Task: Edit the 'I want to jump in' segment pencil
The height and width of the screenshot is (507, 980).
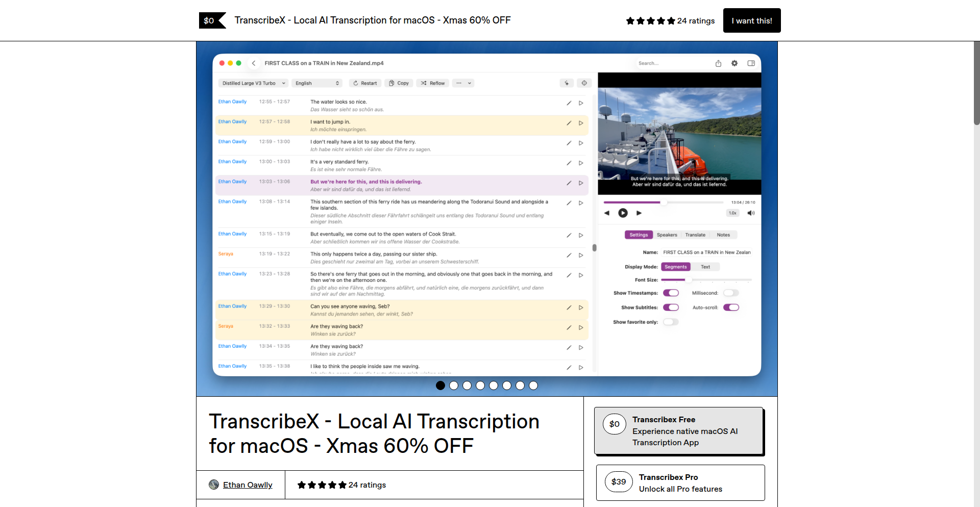Action: coord(569,123)
